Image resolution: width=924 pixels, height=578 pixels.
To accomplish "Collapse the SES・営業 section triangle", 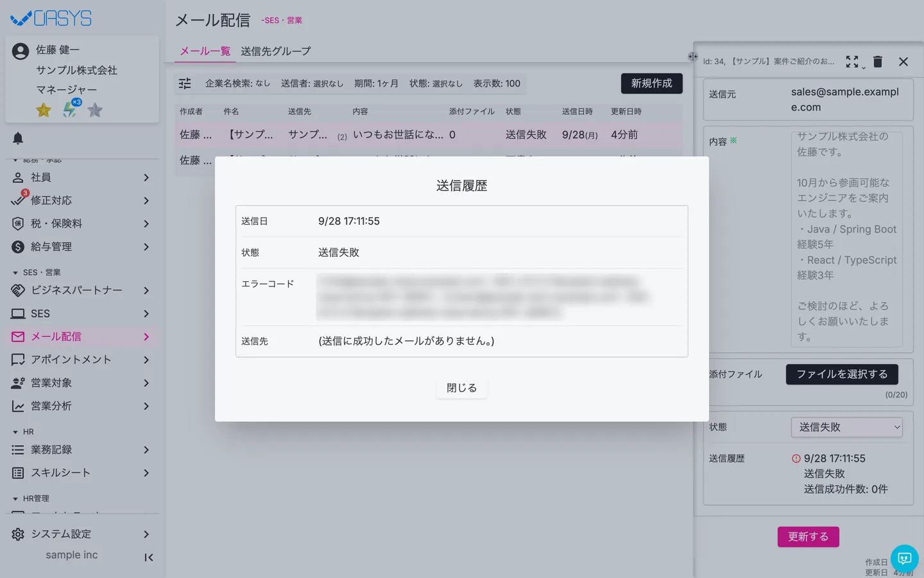I will [x=15, y=273].
